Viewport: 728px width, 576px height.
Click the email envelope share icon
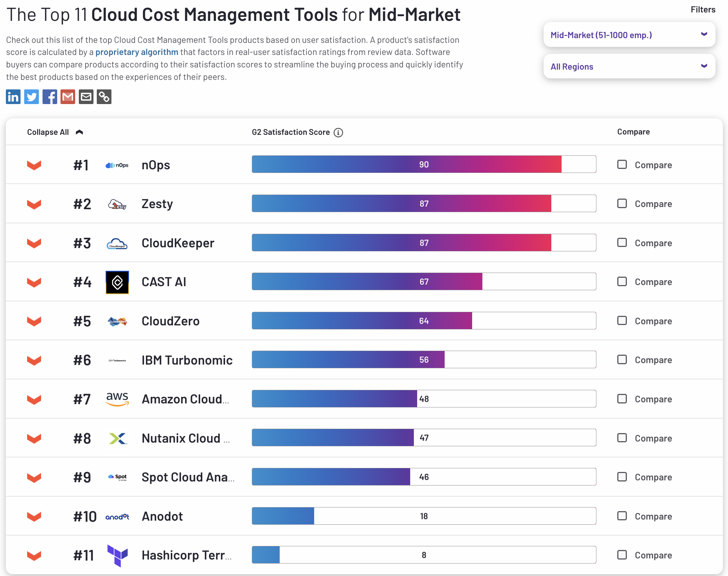click(x=86, y=97)
